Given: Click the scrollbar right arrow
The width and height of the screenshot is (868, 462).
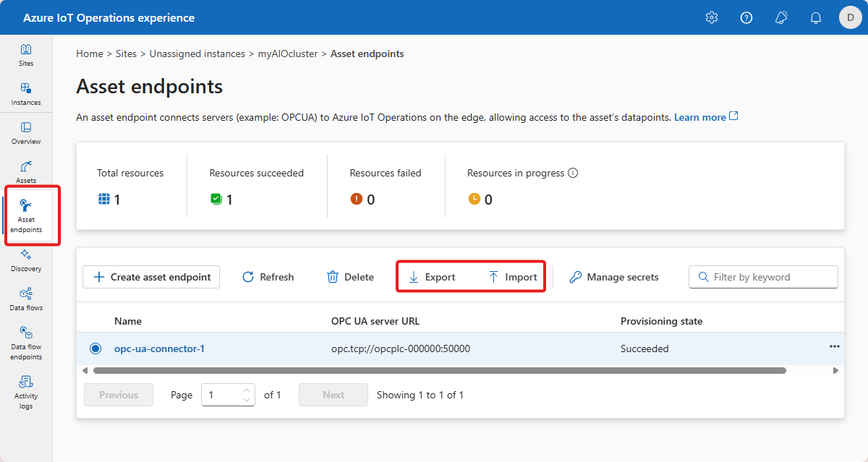Looking at the screenshot, I should pos(835,370).
